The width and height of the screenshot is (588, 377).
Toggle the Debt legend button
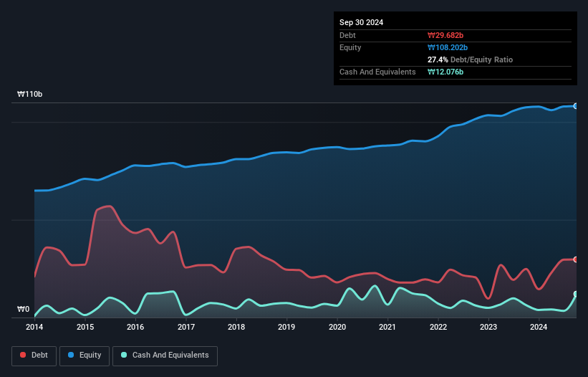(34, 355)
